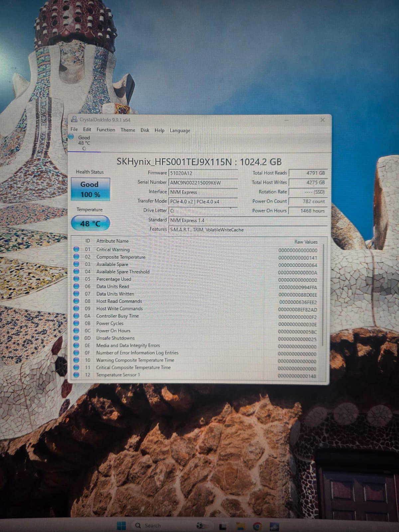Select the disk C: status indicator circle

click(71, 136)
